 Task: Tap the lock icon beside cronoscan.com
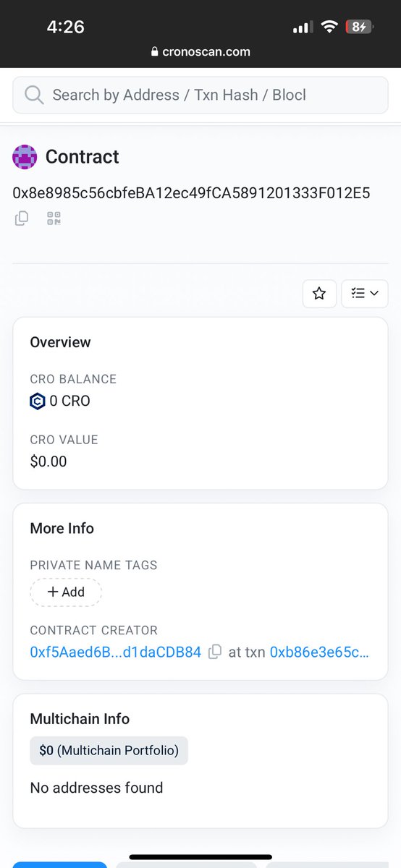point(153,52)
